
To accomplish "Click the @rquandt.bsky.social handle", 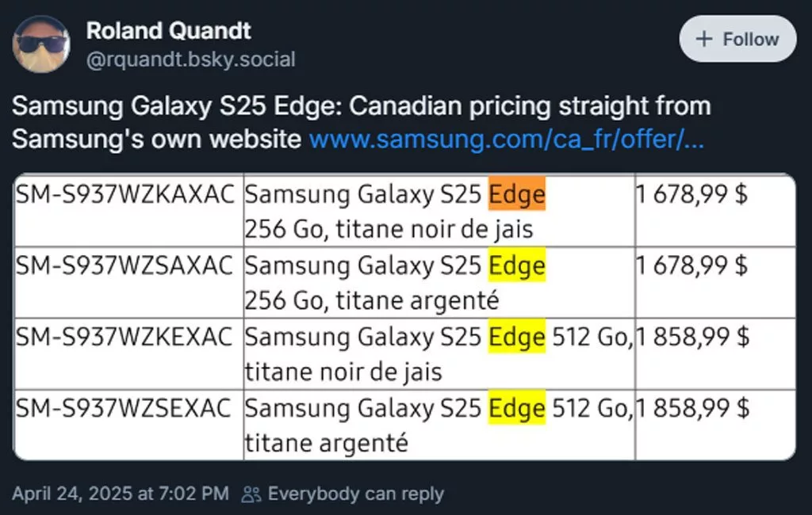I will (x=190, y=59).
